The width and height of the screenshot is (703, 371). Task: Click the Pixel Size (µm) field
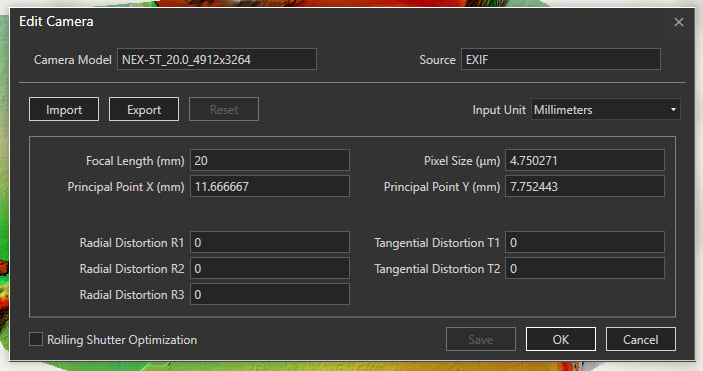click(x=585, y=160)
